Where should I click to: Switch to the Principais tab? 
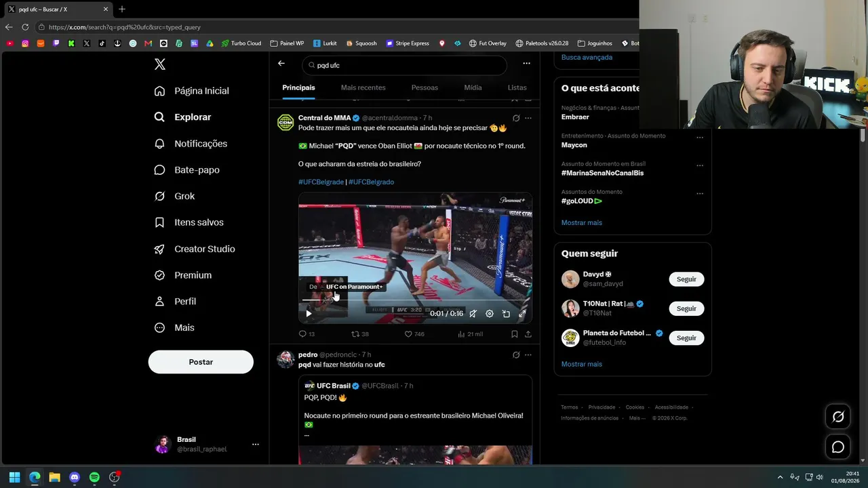[298, 87]
